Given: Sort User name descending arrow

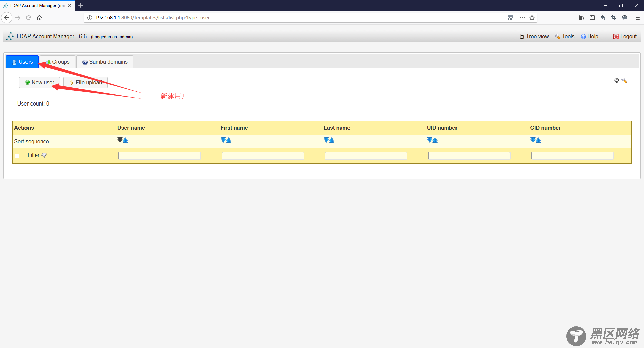Looking at the screenshot, I should [120, 140].
